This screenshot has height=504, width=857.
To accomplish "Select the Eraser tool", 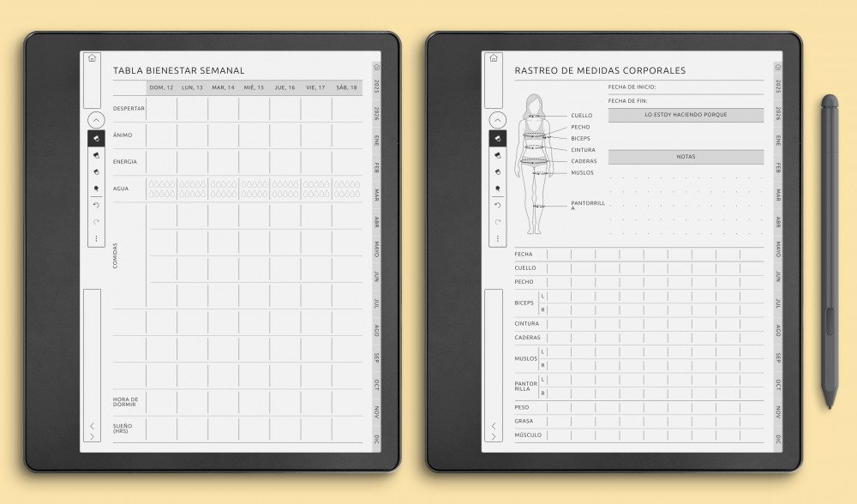I will 96,172.
